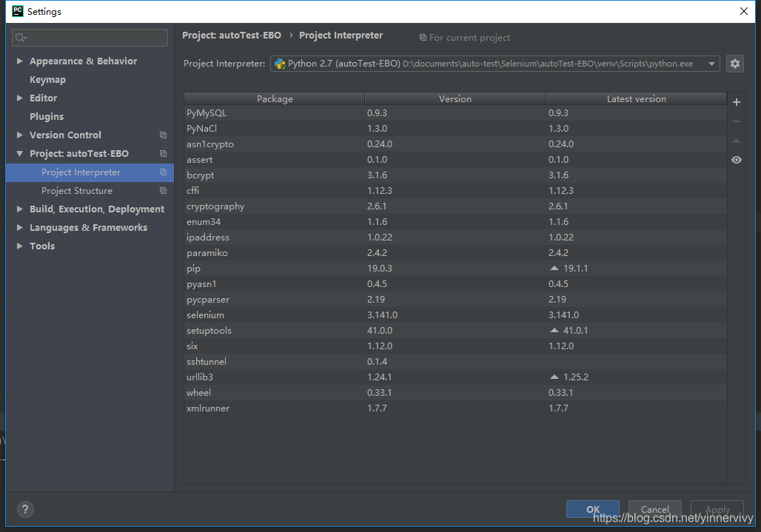Click the search magnifier icon in settings
The image size is (761, 532).
tap(21, 37)
